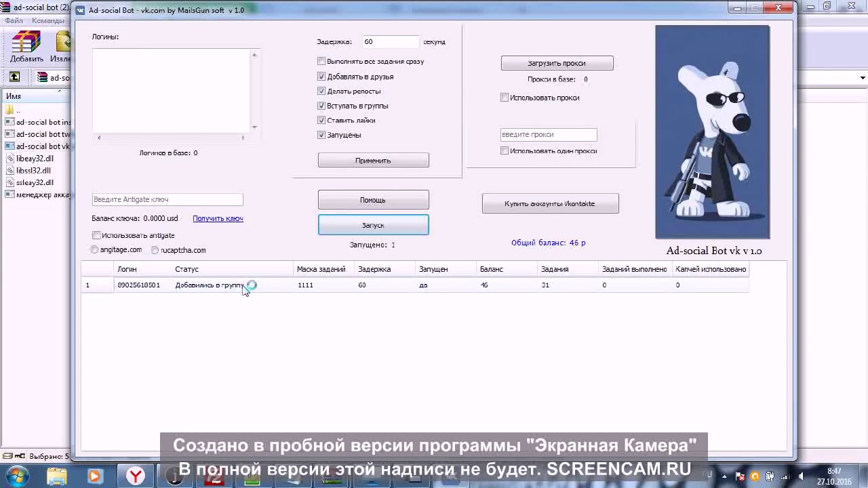This screenshot has height=488, width=868.
Task: Click the VK dog mascot image
Action: pos(712,132)
